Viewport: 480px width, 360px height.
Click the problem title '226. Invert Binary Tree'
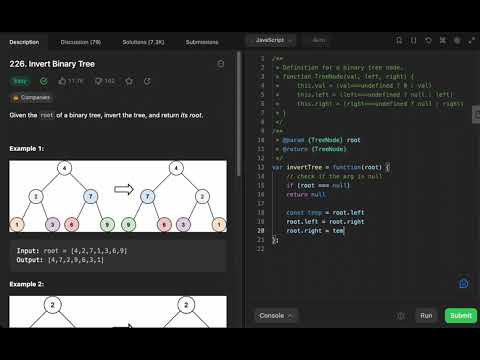click(x=52, y=64)
